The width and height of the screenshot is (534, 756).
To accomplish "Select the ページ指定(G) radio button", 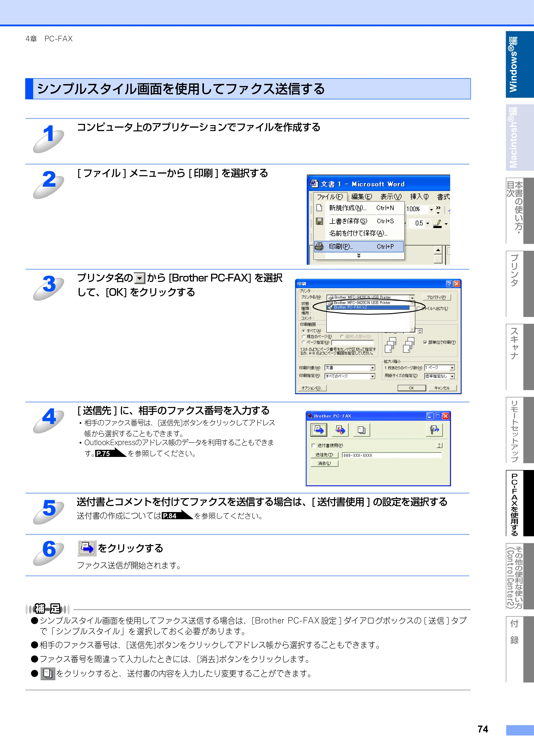I will [303, 342].
